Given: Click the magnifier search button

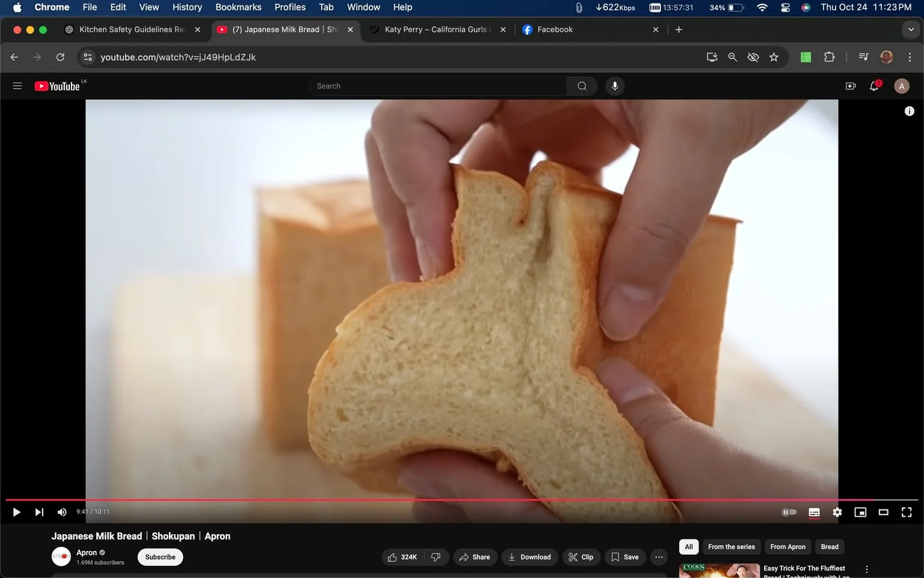Looking at the screenshot, I should (x=582, y=86).
